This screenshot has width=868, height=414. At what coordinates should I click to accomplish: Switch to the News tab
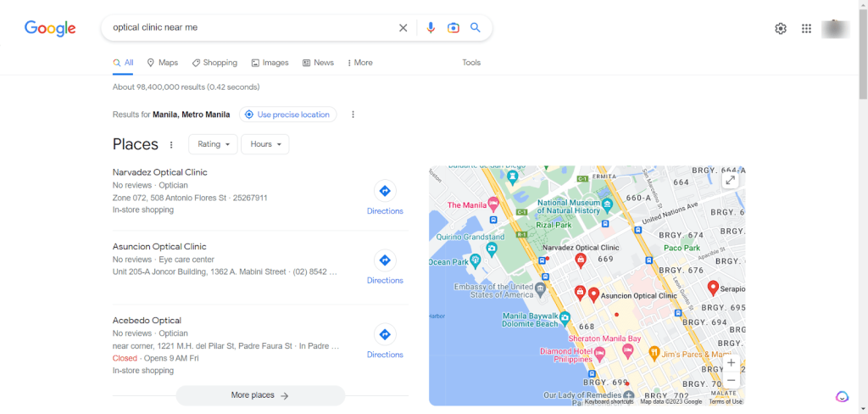[x=319, y=63]
